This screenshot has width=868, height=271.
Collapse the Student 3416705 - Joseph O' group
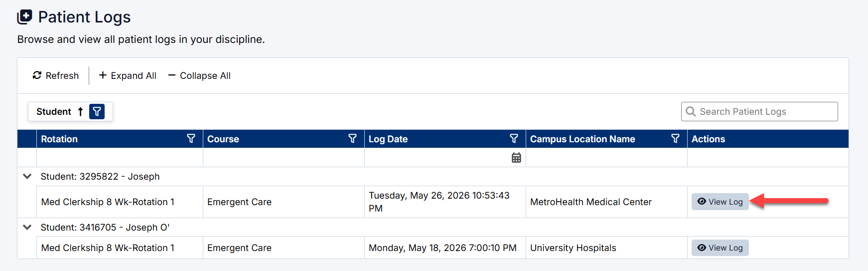pos(27,227)
